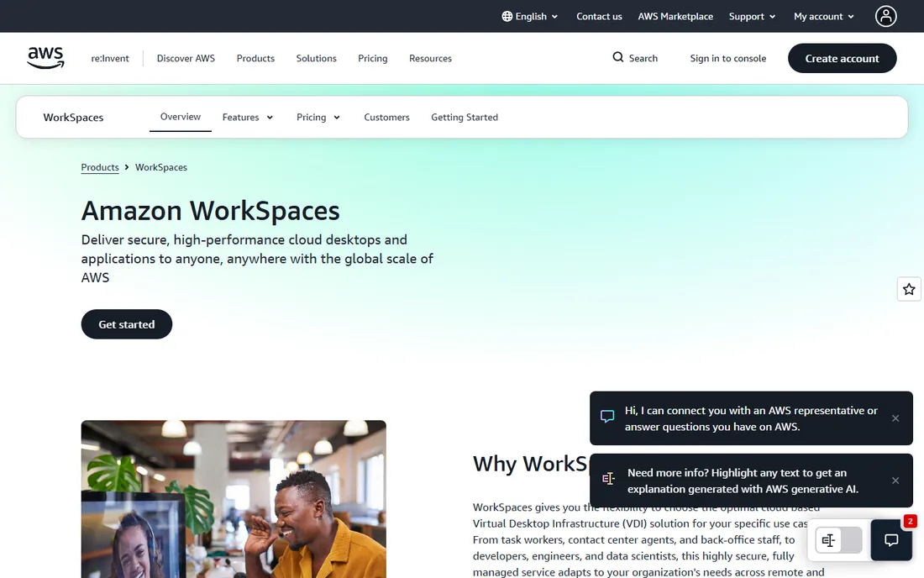Open the Pricing menu in main navigation
Viewport: 924px width, 578px height.
372,58
